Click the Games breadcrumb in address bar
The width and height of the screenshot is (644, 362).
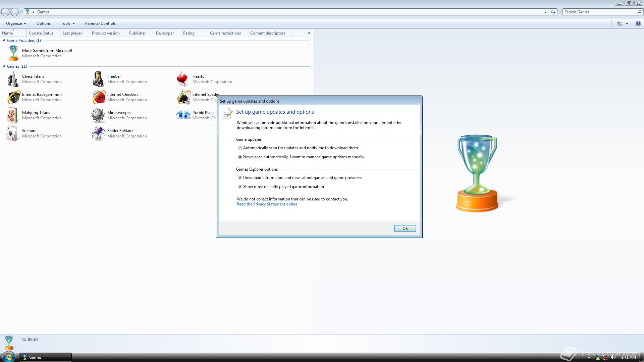click(x=43, y=12)
